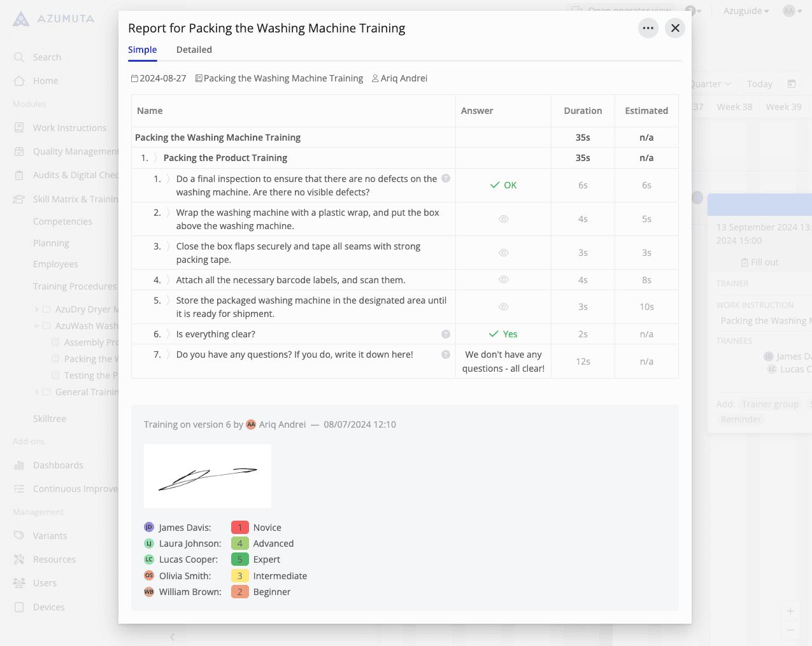Click James Davis avatar icon
Viewport: 812px width, 646px height.
point(149,527)
